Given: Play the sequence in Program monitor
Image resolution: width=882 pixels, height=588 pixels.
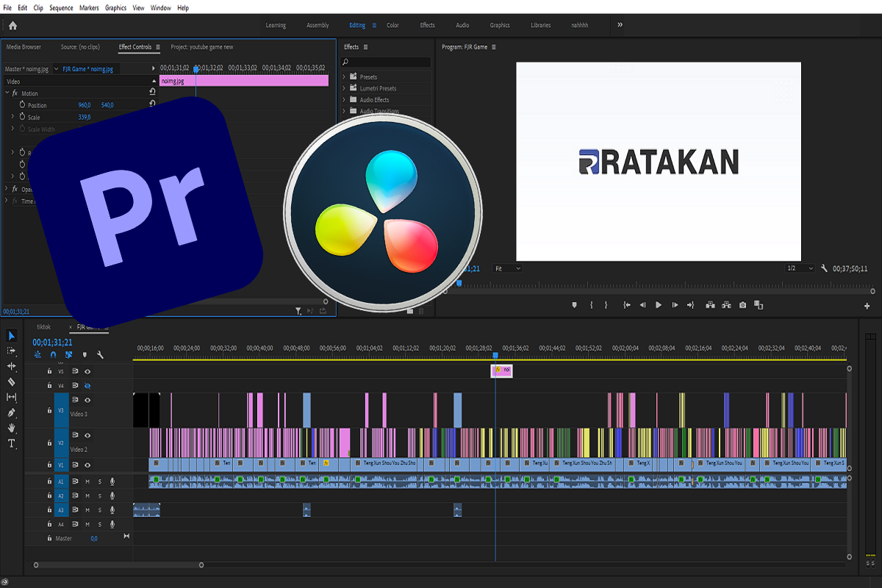Looking at the screenshot, I should coord(659,305).
